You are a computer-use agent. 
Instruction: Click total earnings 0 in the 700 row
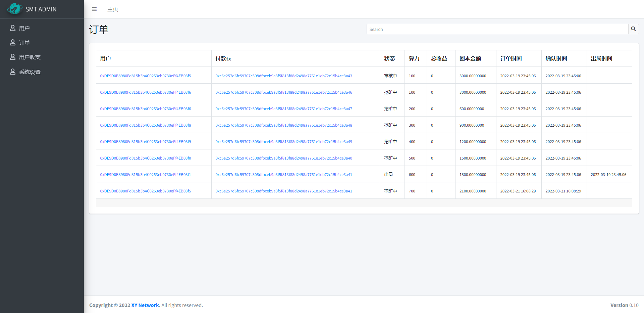tap(432, 191)
